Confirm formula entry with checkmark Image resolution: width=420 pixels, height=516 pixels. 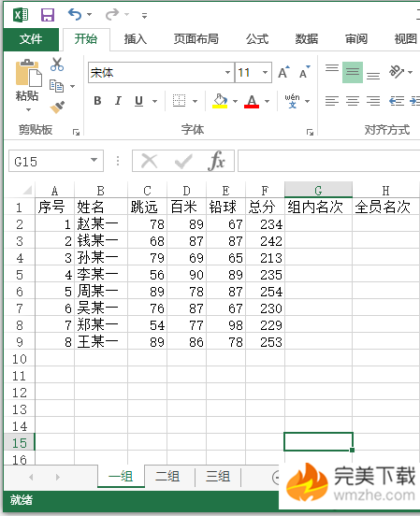point(183,161)
